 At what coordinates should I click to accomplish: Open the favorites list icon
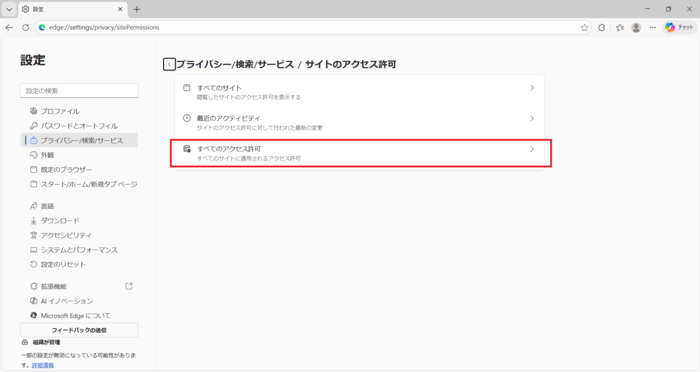coord(620,28)
